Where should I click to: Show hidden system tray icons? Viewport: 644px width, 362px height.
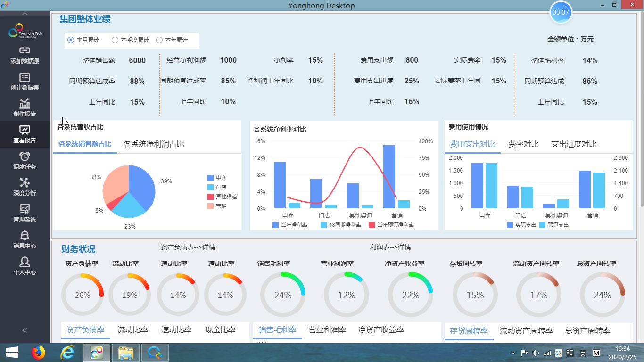click(513, 353)
